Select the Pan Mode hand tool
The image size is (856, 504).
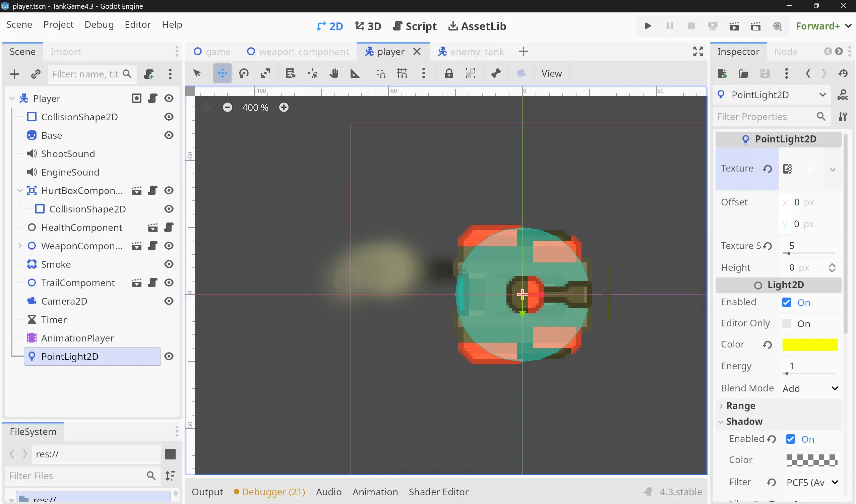coord(333,73)
